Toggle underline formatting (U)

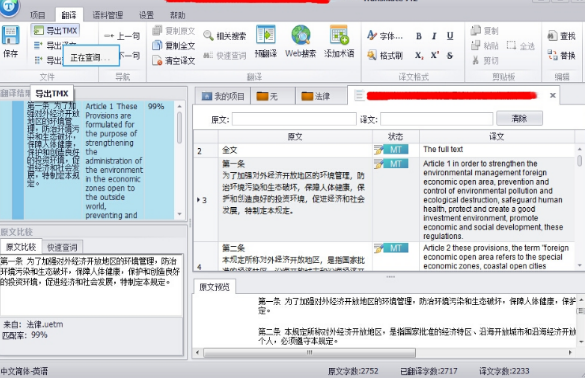(x=450, y=36)
